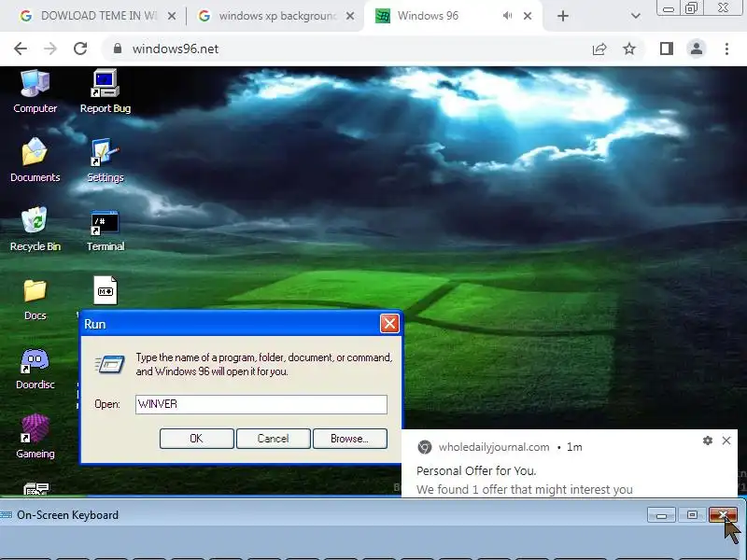
Task: Expand the tab search dropdown arrow
Action: [x=635, y=16]
